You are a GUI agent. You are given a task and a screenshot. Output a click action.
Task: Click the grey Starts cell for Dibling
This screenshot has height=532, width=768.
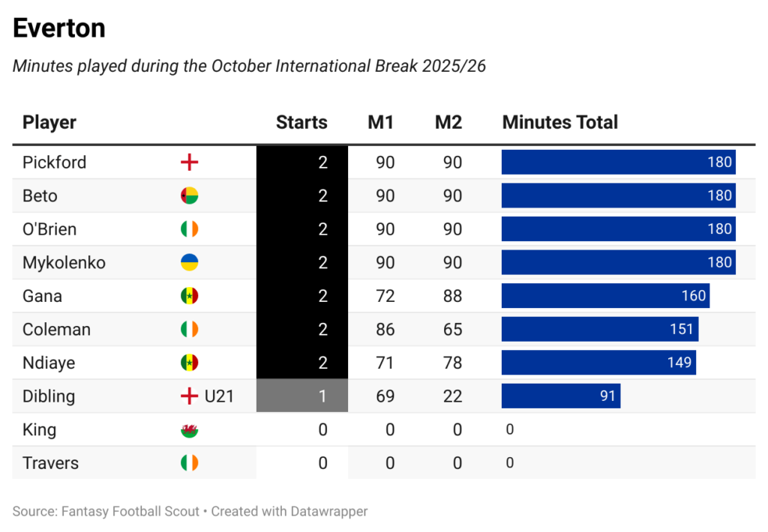point(301,396)
